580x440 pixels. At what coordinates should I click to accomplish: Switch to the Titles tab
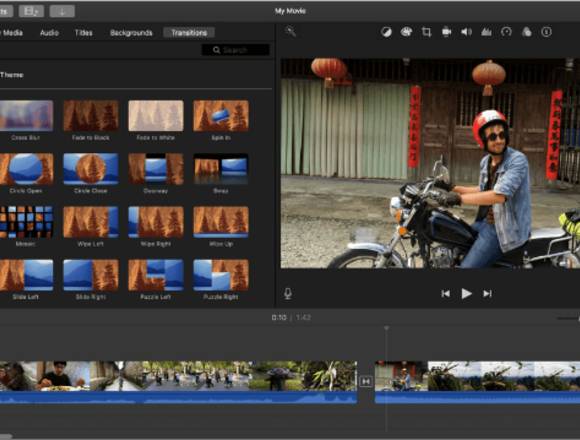click(x=84, y=33)
